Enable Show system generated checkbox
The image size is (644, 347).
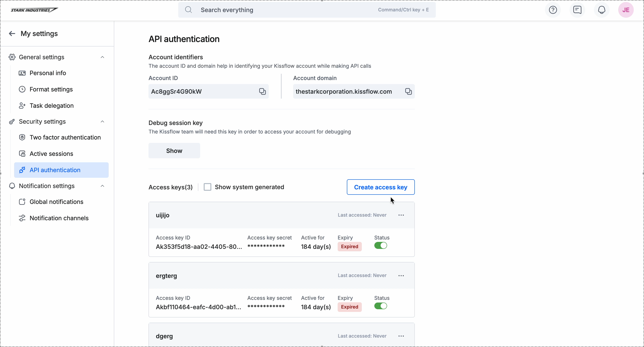point(207,187)
